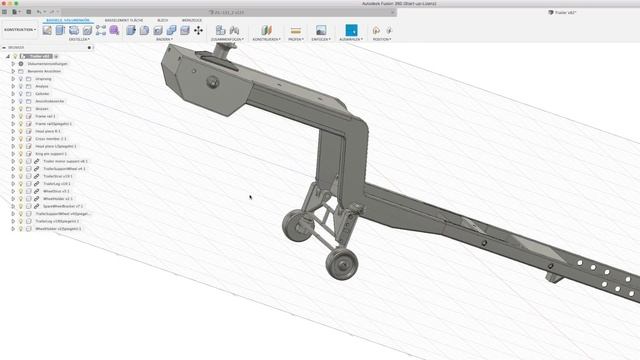
Task: Open the Konstruktion workspace dropdown
Action: coord(20,30)
